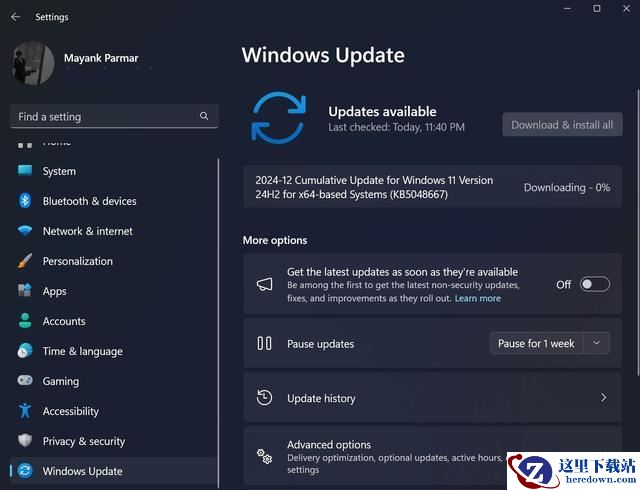The width and height of the screenshot is (640, 490).
Task: Open Update history
Action: [x=433, y=397]
